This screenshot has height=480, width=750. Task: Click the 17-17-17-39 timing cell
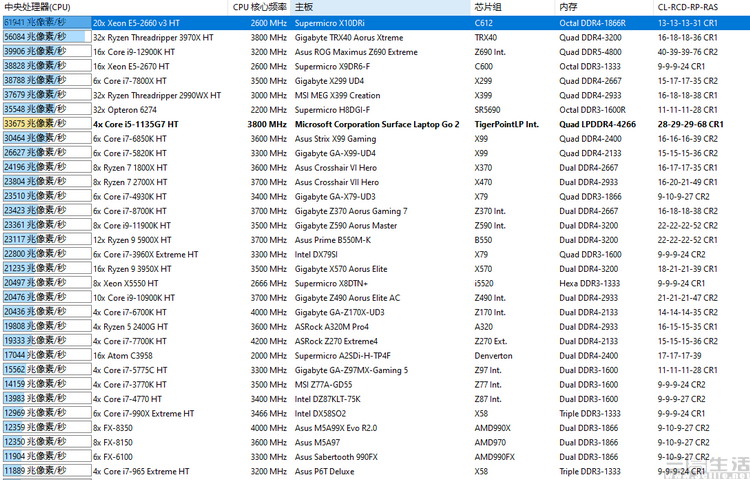[x=679, y=356]
